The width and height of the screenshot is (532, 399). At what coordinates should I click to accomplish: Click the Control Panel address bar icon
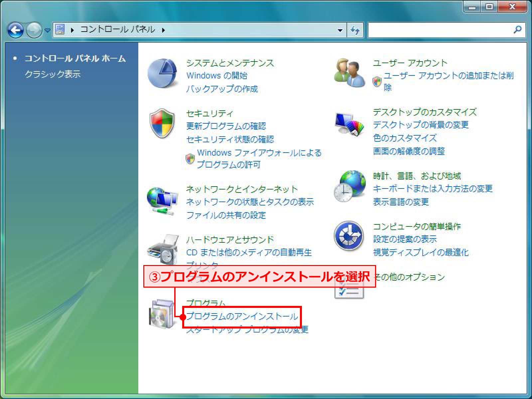tap(60, 30)
